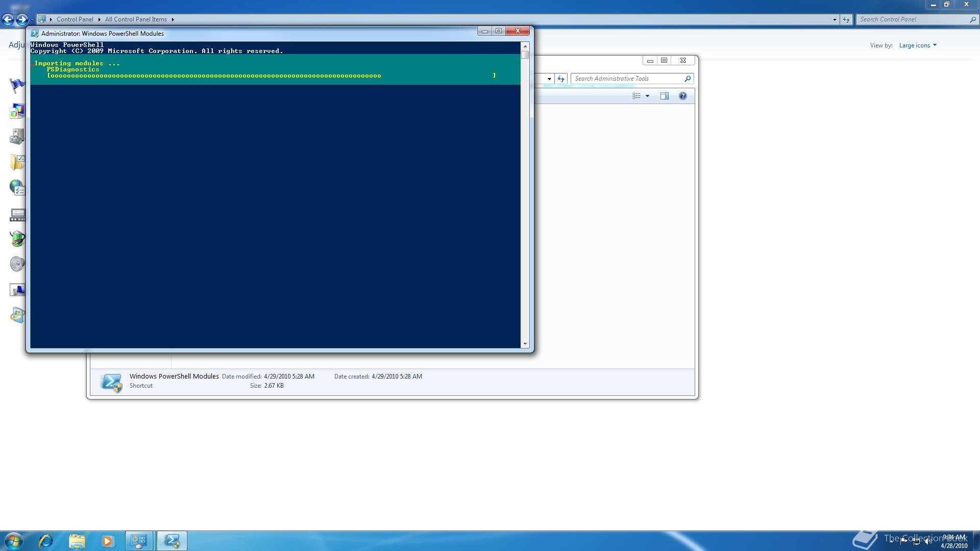Open Device Manager toolbox icon in Control Panel
The height and width of the screenshot is (551, 980).
click(x=17, y=136)
